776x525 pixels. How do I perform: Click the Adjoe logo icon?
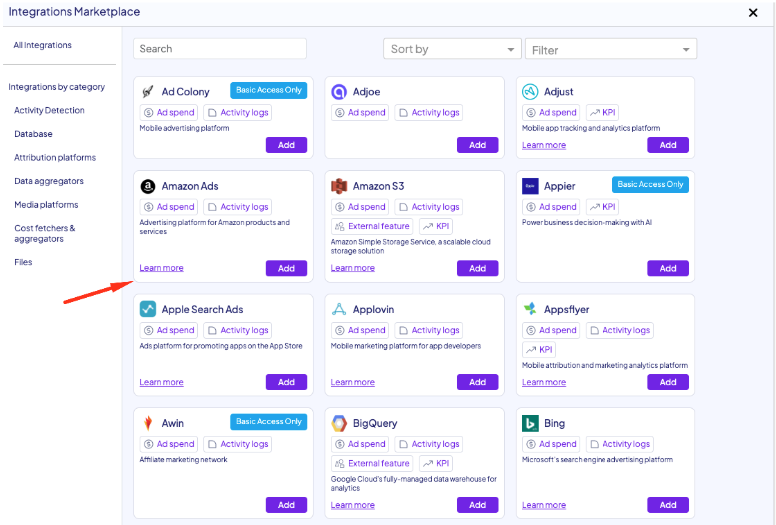[339, 92]
